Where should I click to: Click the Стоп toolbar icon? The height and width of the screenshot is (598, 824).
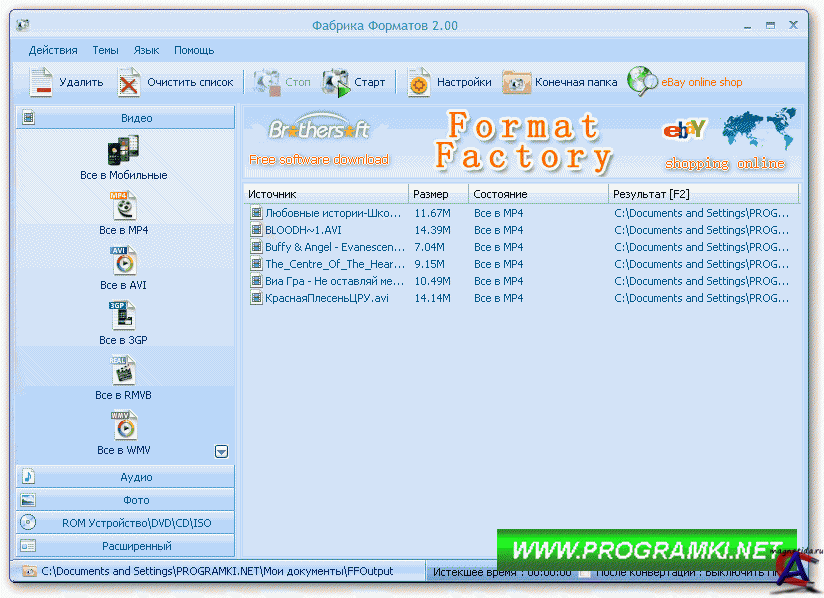pos(267,83)
